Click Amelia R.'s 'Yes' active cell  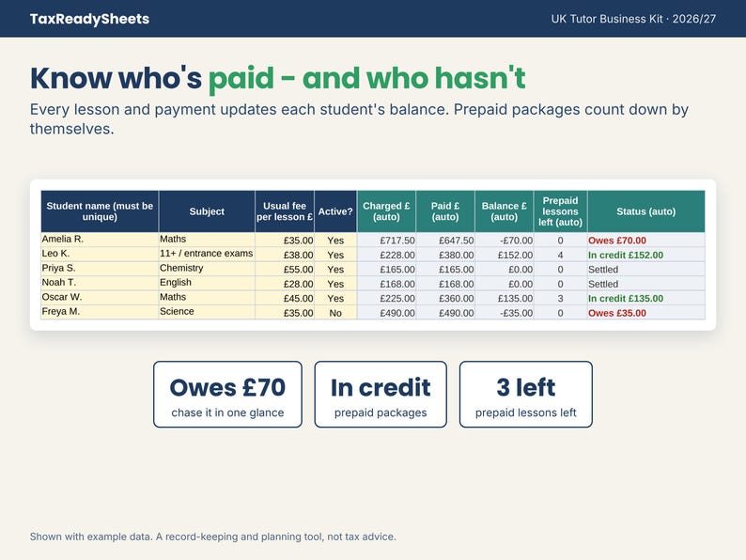click(335, 241)
